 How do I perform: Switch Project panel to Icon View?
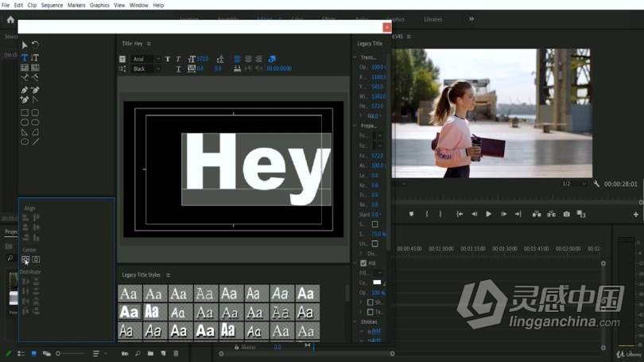click(34, 353)
